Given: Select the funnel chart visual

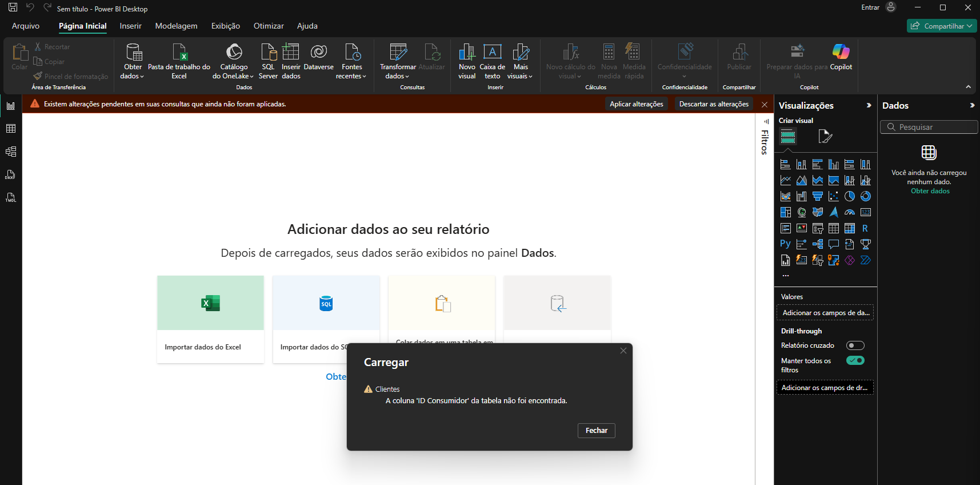Looking at the screenshot, I should (818, 196).
